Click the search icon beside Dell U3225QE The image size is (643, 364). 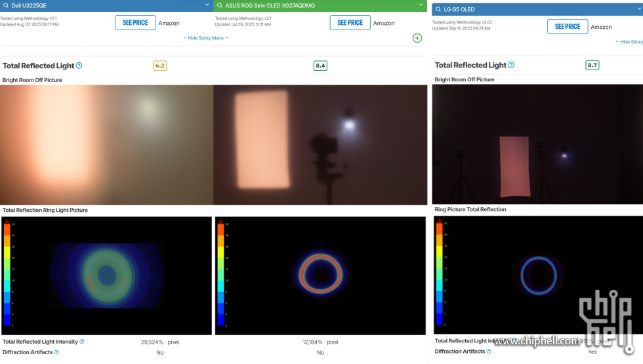coord(5,5)
